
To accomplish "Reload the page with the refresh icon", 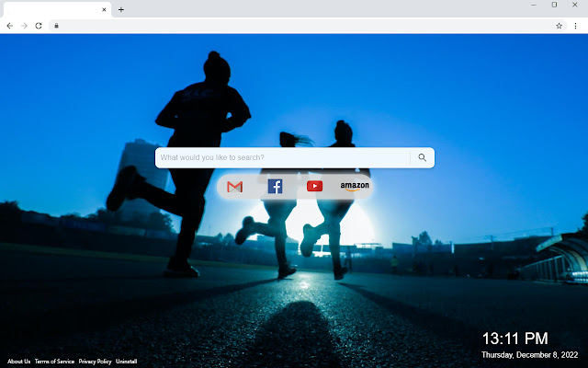I will click(39, 26).
